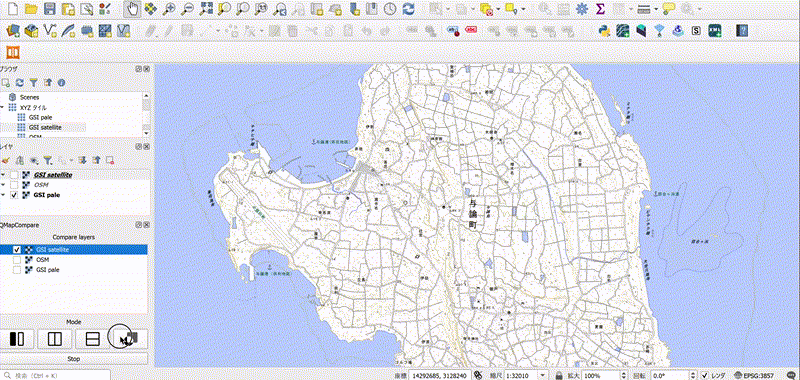Check GSI pale in Compare layers list
Screen dimensions: 800x380
pyautogui.click(x=17, y=269)
